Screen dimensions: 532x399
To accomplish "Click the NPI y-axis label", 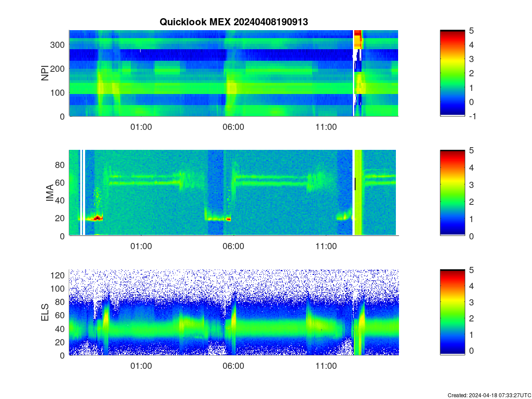I will click(x=45, y=73).
